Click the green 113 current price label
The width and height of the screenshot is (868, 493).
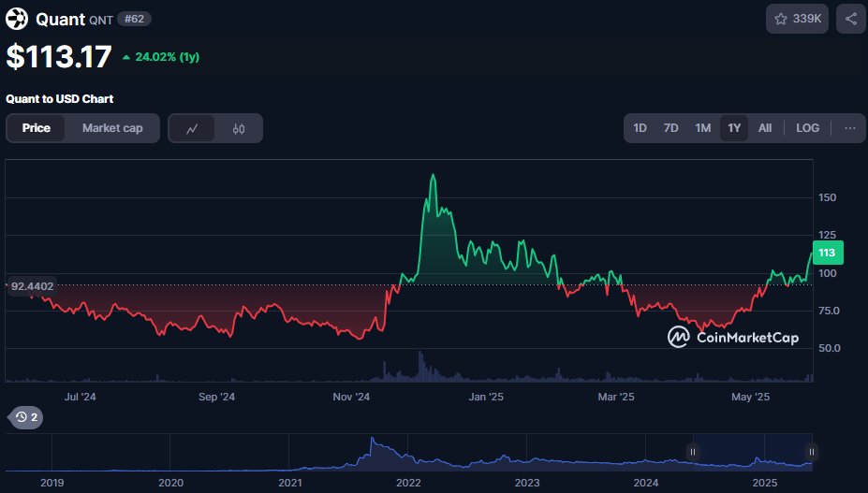pos(828,253)
